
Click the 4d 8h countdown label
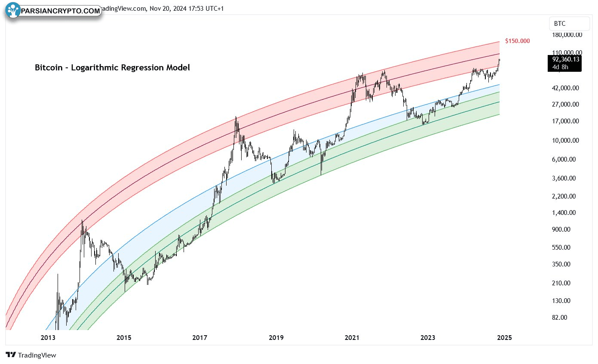560,67
